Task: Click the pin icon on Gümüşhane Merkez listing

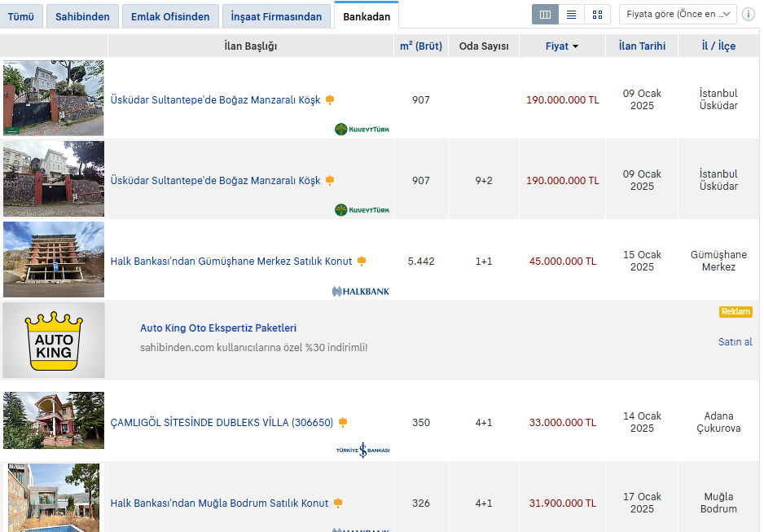Action: 362,262
